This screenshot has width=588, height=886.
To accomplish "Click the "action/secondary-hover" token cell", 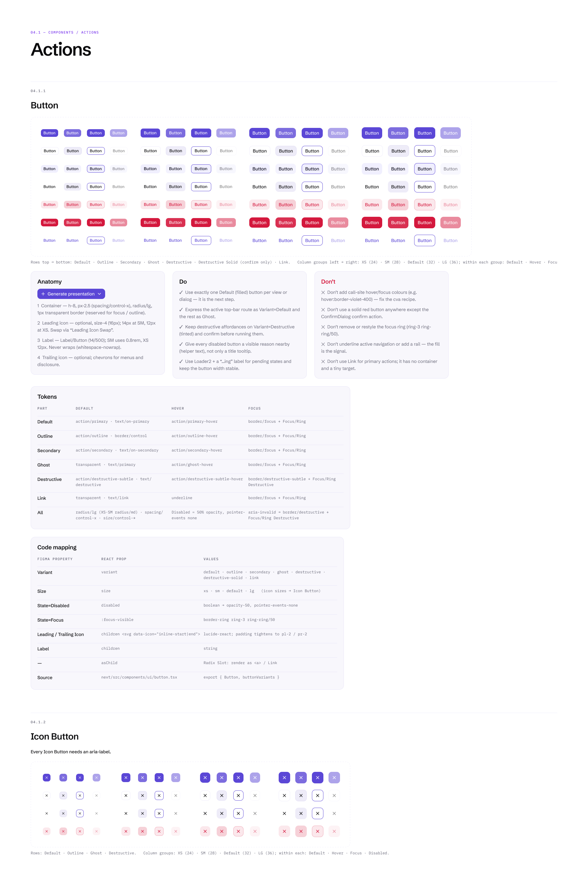I will (x=197, y=450).
